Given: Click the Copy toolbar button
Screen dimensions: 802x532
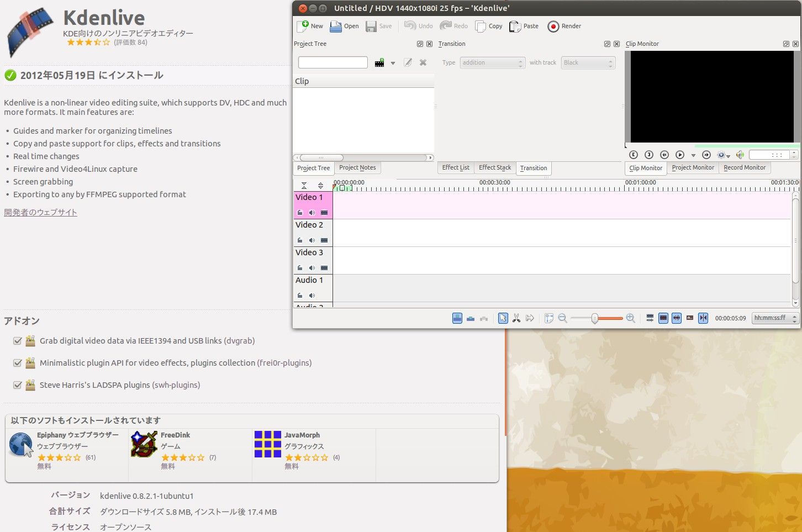Looking at the screenshot, I should coord(489,26).
